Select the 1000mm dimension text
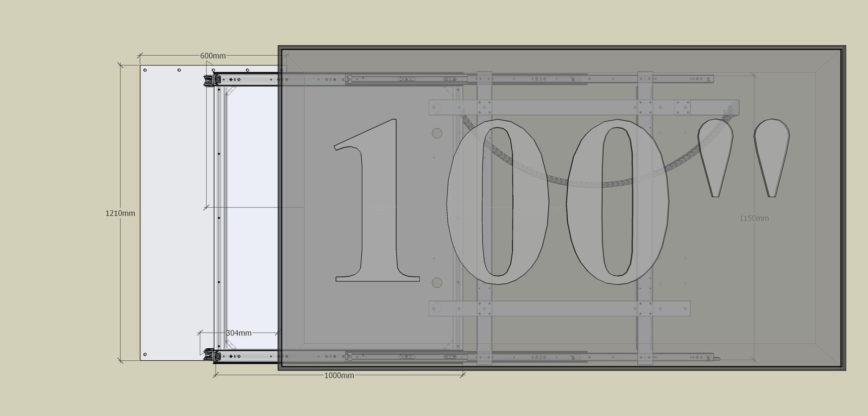This screenshot has height=416, width=868. [339, 375]
